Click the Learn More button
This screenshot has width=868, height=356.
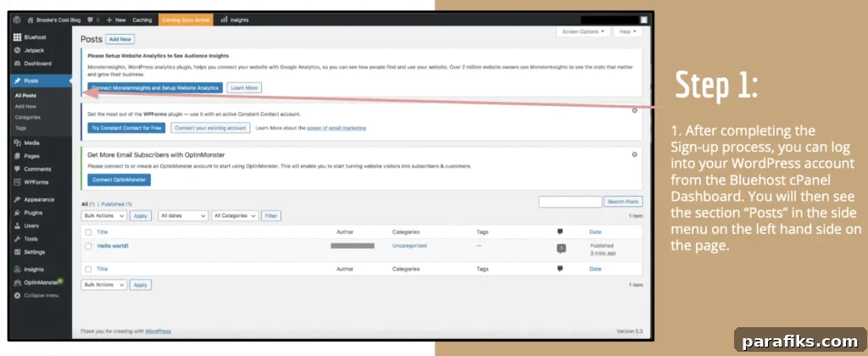pyautogui.click(x=244, y=88)
